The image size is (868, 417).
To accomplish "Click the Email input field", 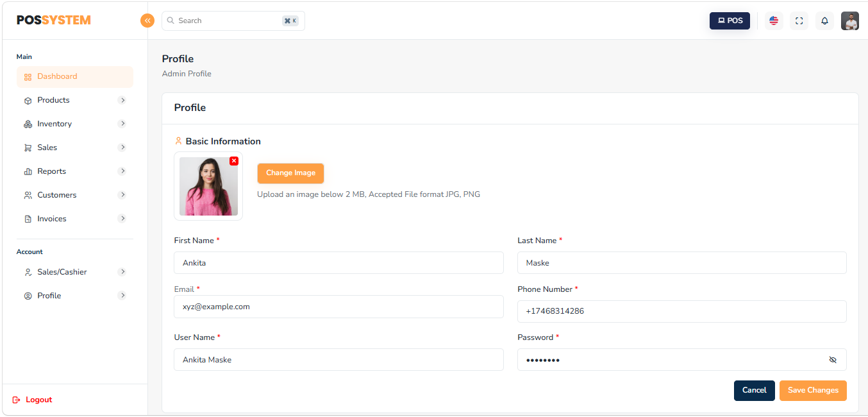I will pyautogui.click(x=338, y=307).
